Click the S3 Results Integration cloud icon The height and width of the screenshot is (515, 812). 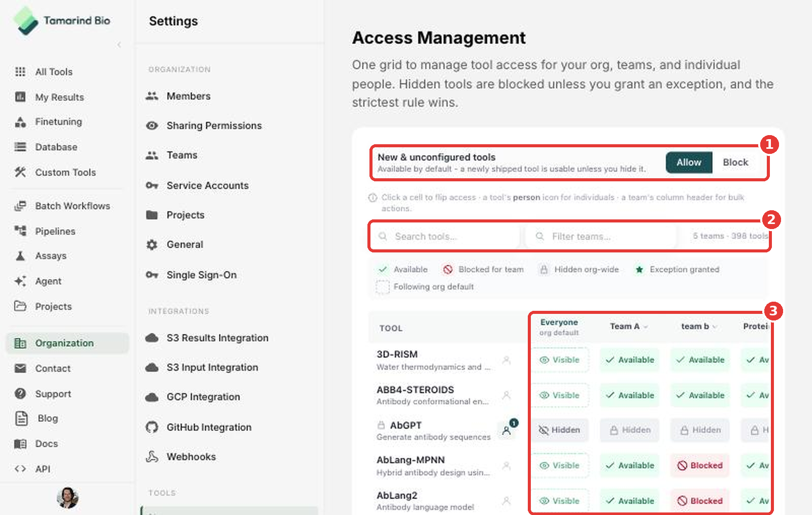[152, 338]
